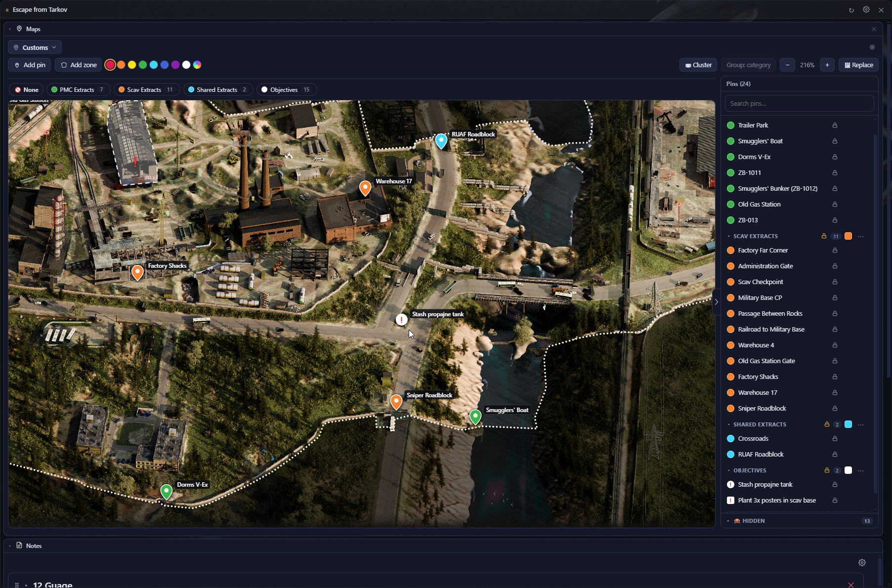The image size is (892, 588).
Task: Select the None filter chip
Action: click(26, 89)
